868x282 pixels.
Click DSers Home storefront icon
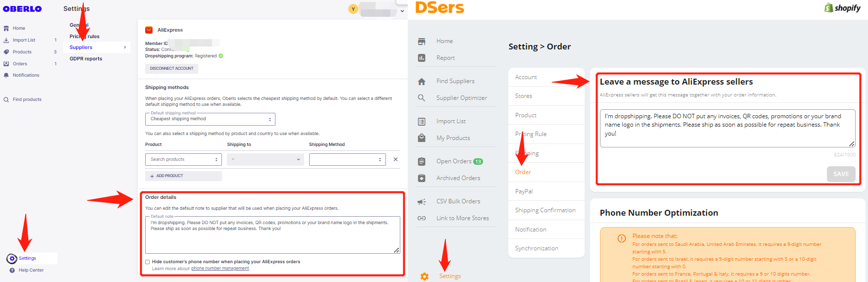tap(422, 41)
